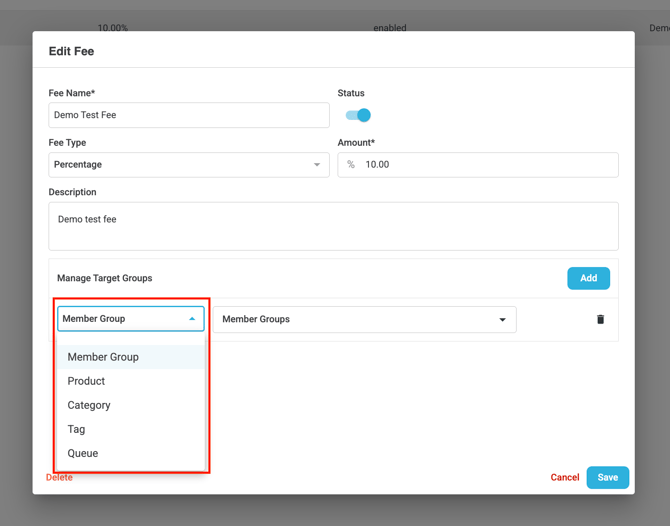This screenshot has width=670, height=526.
Task: Open the Fee Type dropdown showing Percentage
Action: (x=188, y=165)
